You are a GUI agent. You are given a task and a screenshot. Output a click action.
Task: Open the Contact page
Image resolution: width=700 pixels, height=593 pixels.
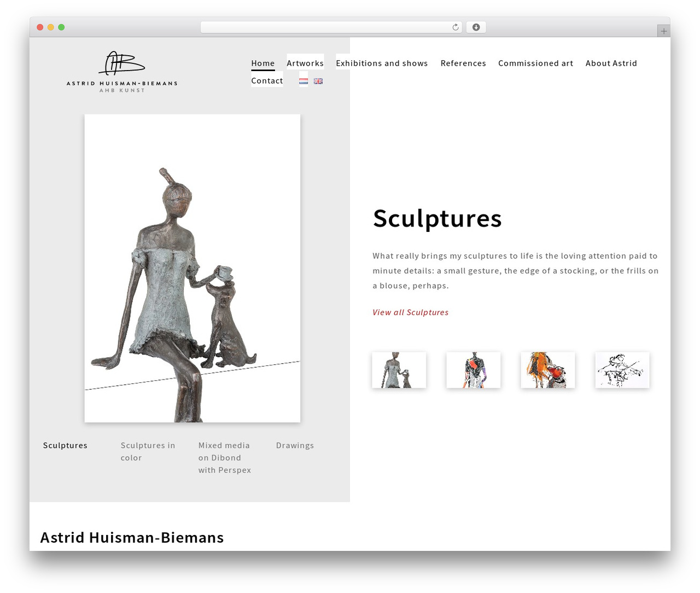tap(267, 81)
